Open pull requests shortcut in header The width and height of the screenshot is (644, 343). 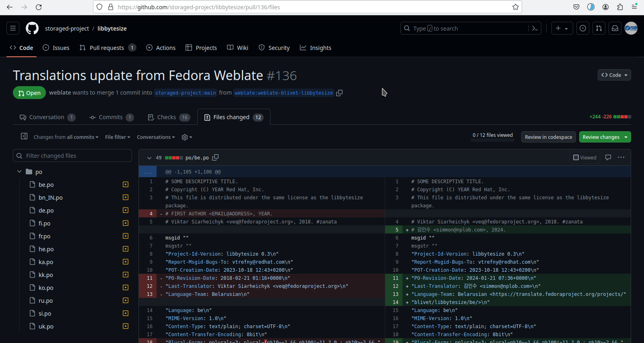(599, 29)
